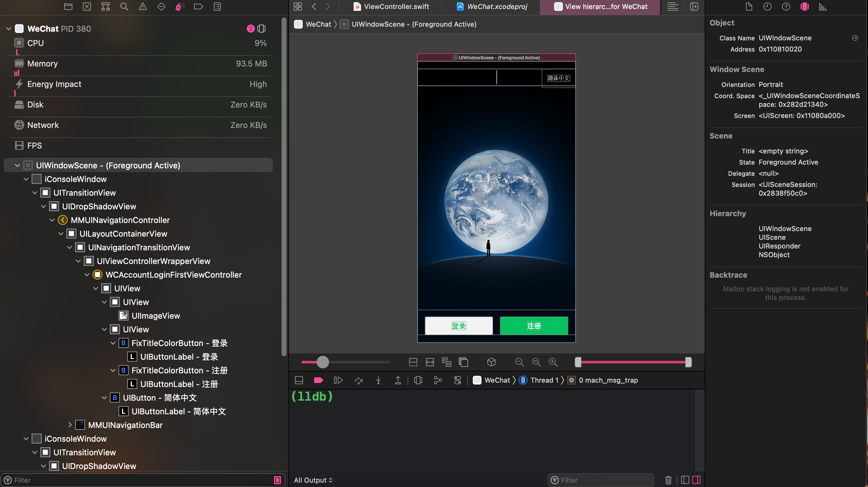Viewport: 868px width, 487px height.
Task: Select the View hierarchy for WeChat tab
Action: click(601, 7)
